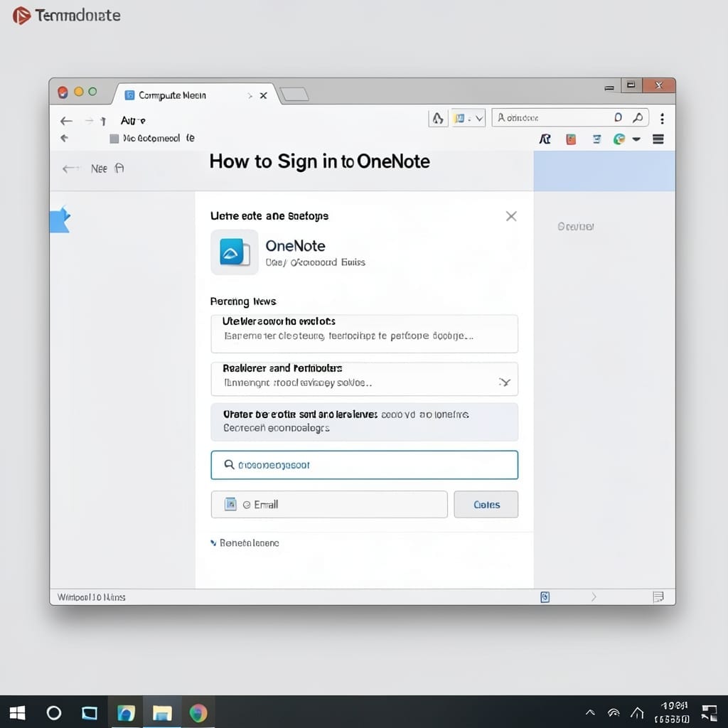
Task: Click the circular O icon in address box
Action: (618, 117)
